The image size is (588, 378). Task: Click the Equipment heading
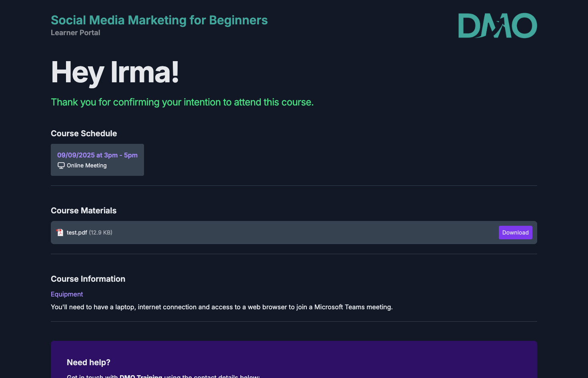[67, 294]
